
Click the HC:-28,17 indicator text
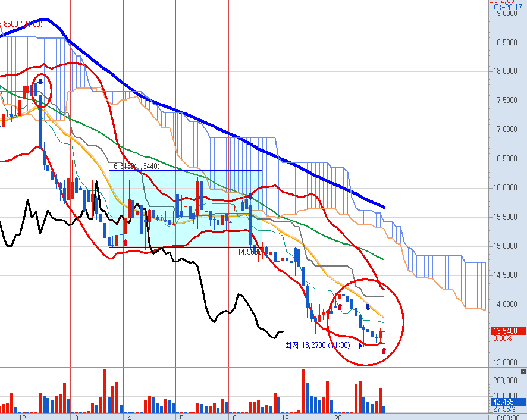pyautogui.click(x=506, y=7)
